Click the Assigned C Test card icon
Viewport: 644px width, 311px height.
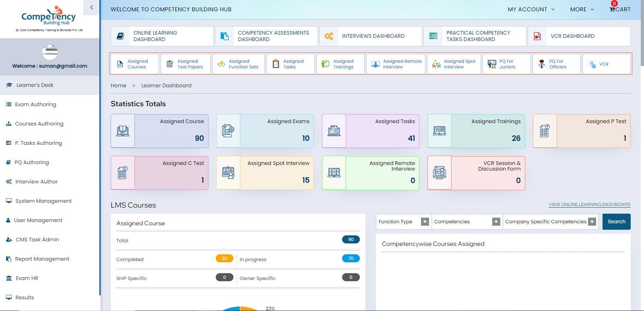coord(123,173)
